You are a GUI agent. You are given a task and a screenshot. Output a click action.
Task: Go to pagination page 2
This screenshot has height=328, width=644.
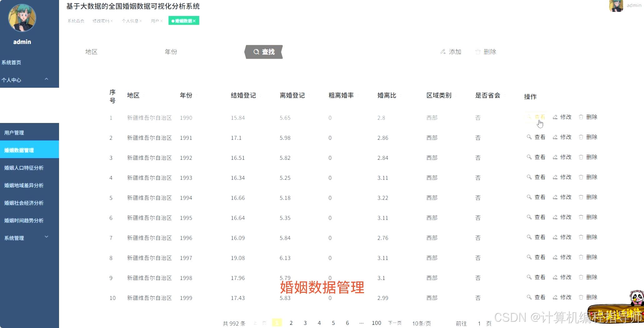(291, 323)
